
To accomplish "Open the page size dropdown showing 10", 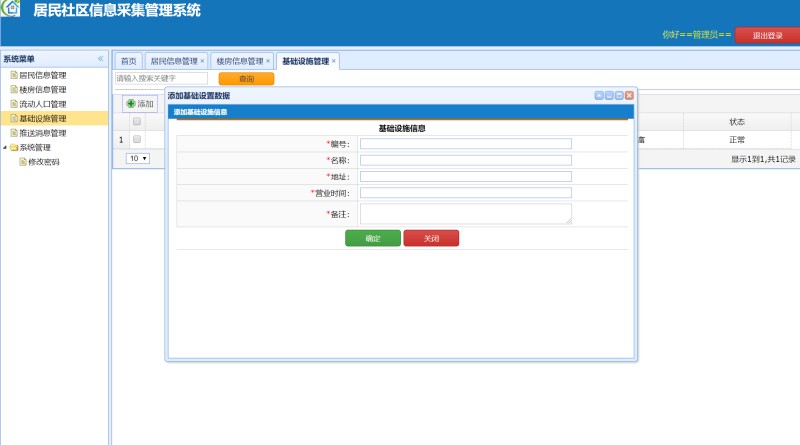I will click(x=137, y=158).
